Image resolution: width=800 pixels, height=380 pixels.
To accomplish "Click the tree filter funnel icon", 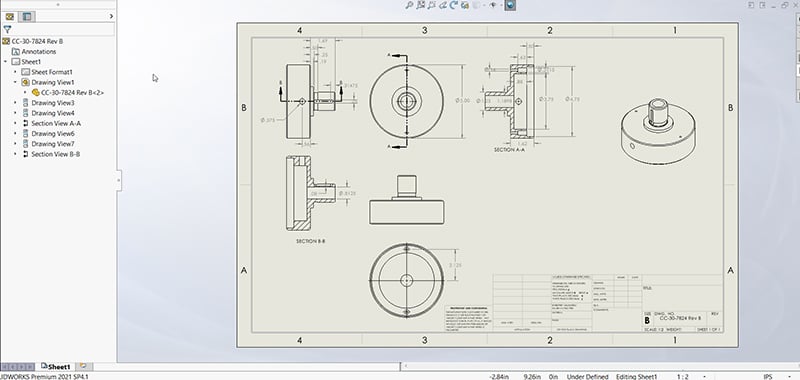I will [x=7, y=30].
